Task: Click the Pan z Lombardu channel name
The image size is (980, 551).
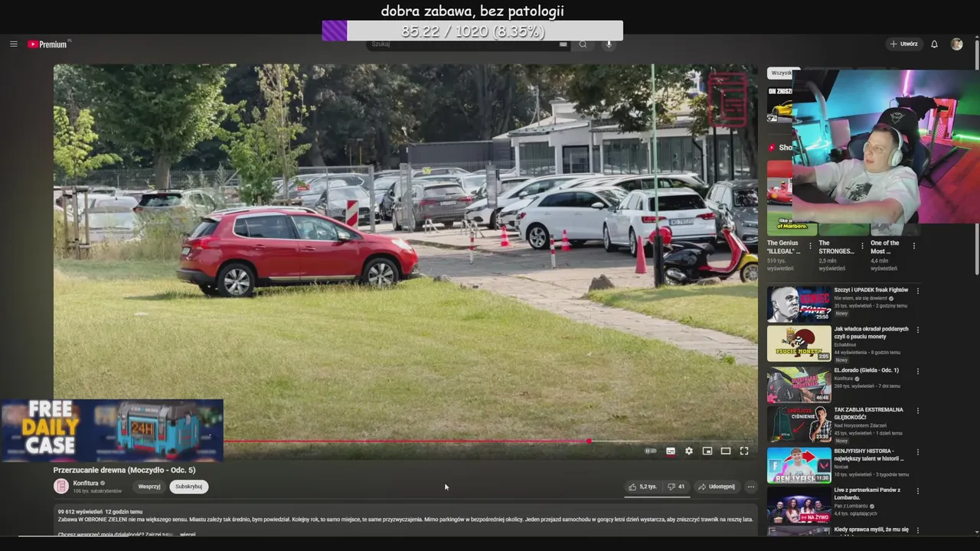Action: [x=852, y=506]
